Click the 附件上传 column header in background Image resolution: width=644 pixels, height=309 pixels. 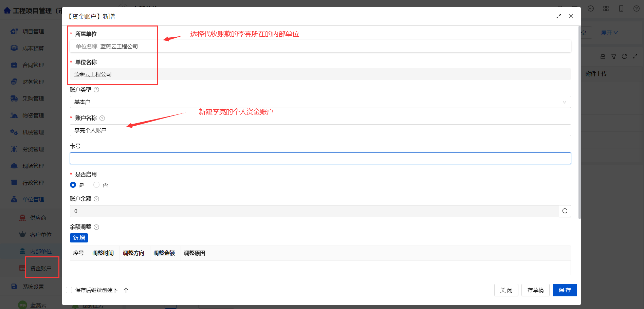[x=596, y=74]
